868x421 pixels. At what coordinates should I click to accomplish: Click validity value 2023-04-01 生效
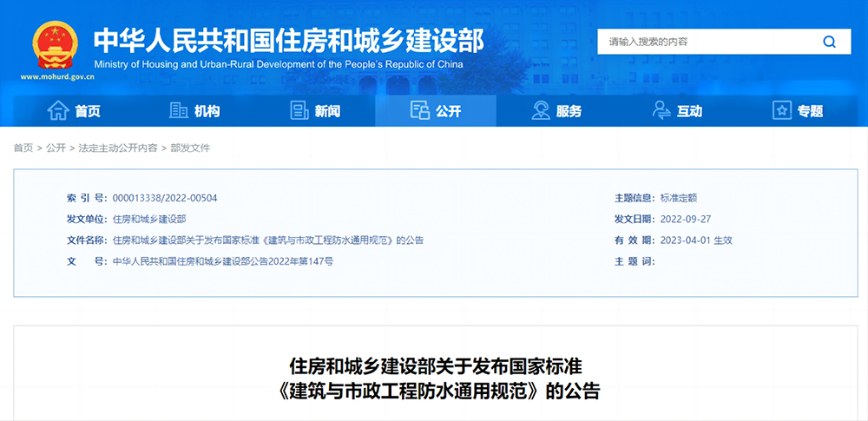pyautogui.click(x=696, y=240)
